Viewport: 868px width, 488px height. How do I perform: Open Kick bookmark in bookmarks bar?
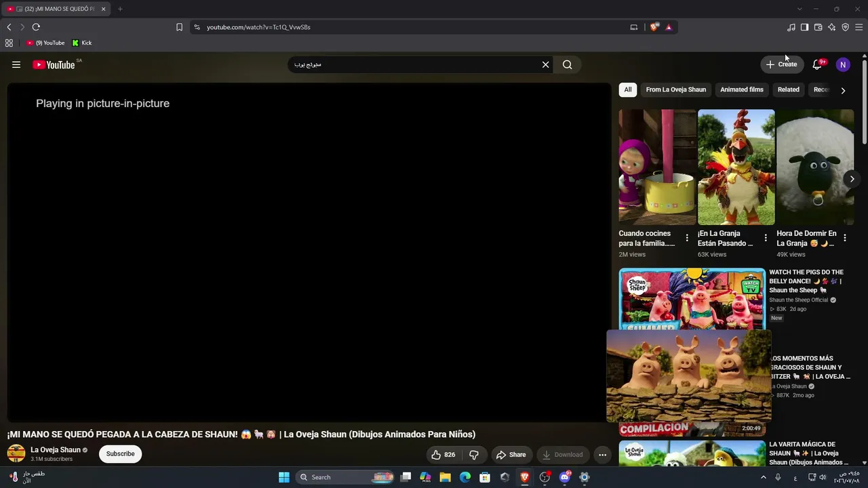click(x=82, y=43)
